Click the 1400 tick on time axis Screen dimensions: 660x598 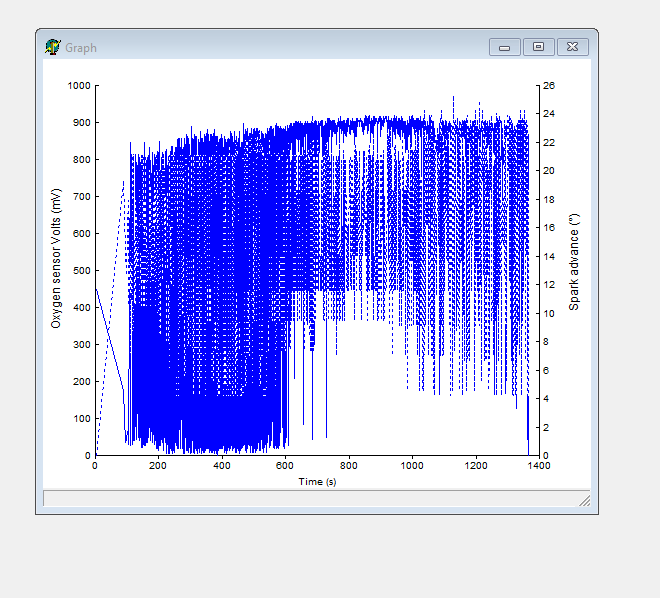(539, 466)
